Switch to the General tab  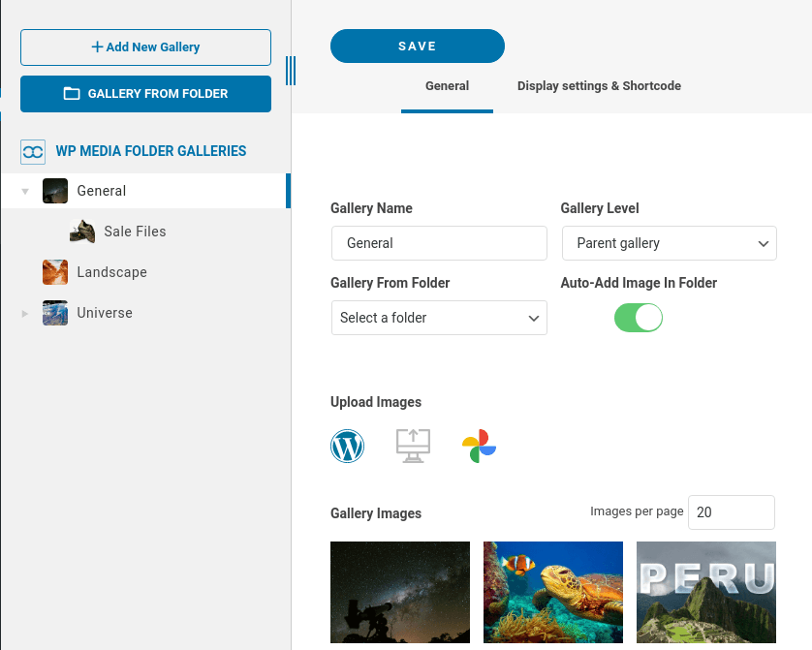coord(447,86)
